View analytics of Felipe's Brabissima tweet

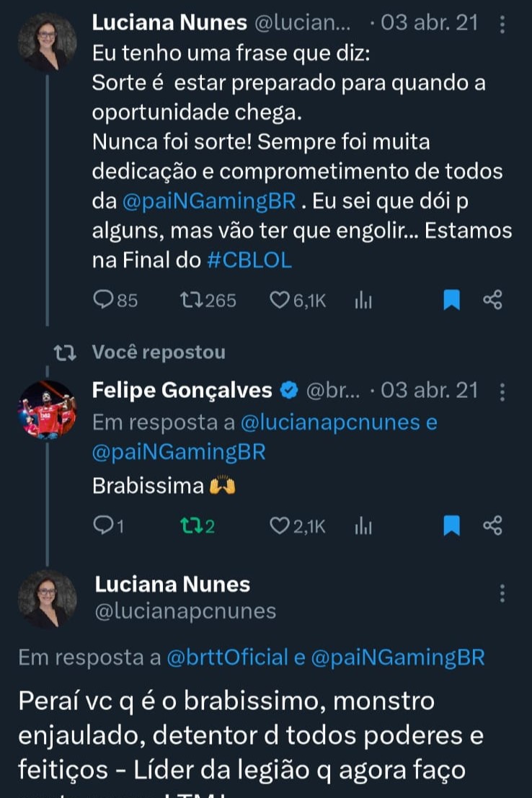[363, 527]
